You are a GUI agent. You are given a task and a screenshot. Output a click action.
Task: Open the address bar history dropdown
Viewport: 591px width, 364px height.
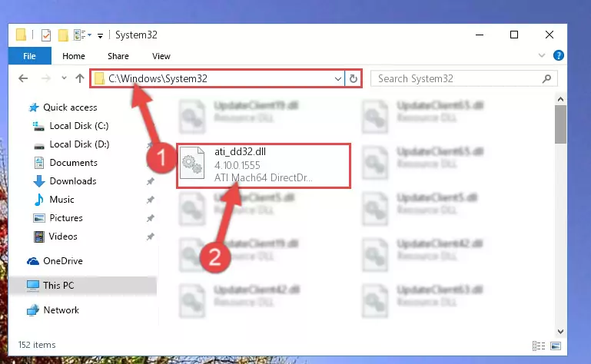(x=338, y=79)
